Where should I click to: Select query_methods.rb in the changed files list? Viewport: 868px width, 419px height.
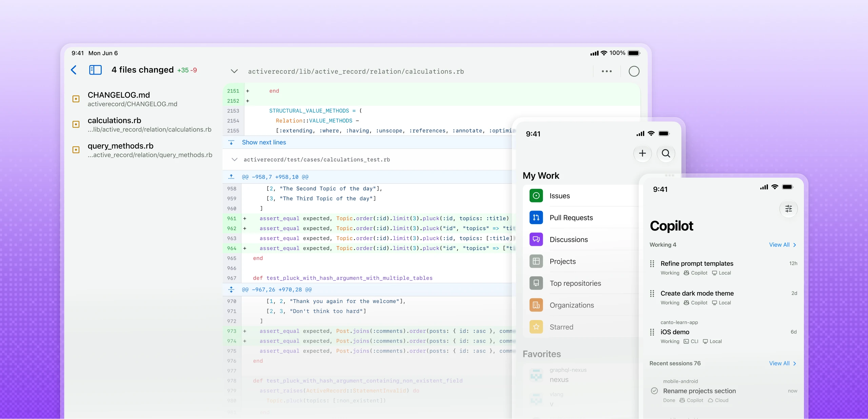[150, 150]
